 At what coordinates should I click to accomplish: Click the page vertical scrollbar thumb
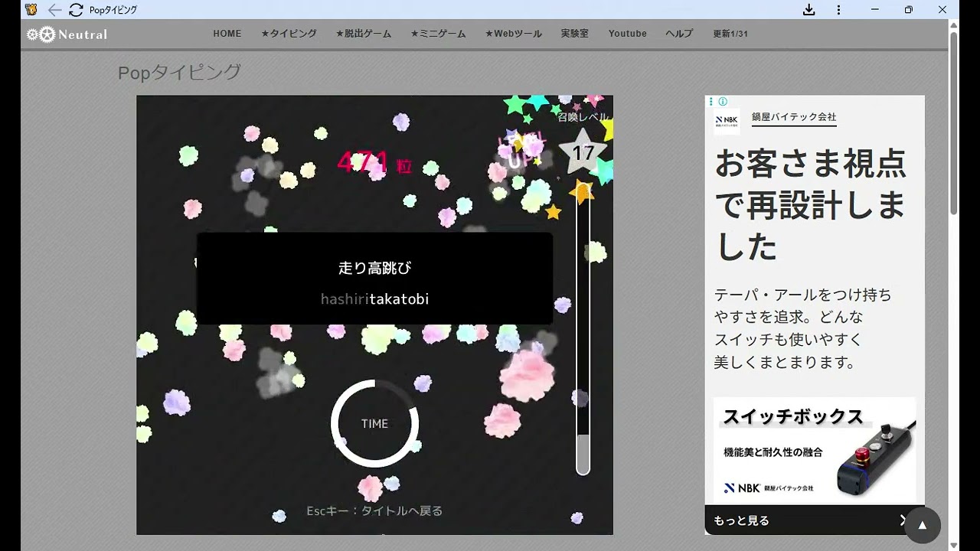[x=954, y=122]
